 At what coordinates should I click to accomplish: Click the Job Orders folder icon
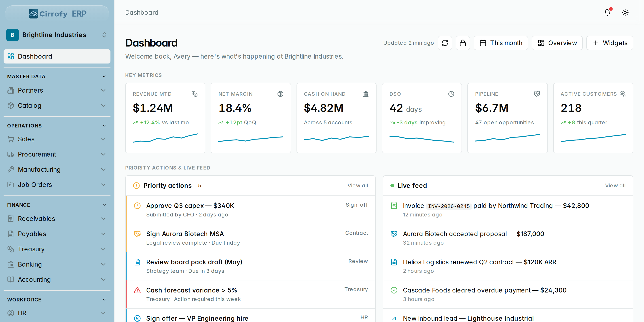point(11,185)
